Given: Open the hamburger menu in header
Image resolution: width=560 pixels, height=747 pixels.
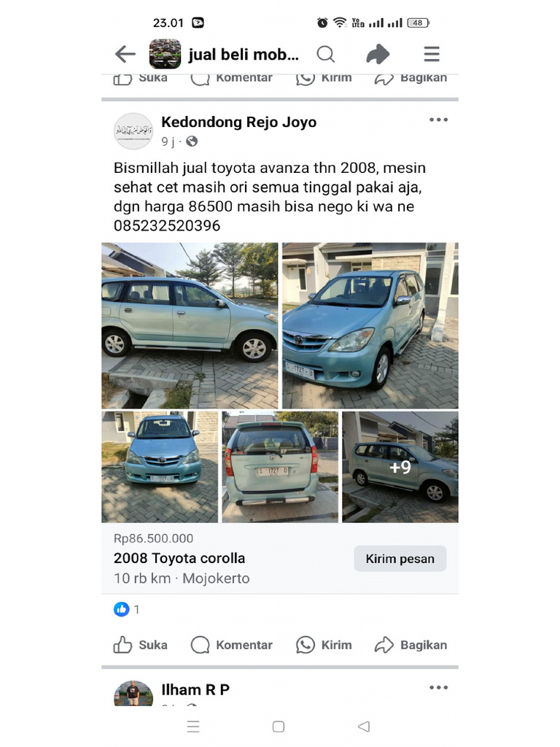Looking at the screenshot, I should (432, 54).
